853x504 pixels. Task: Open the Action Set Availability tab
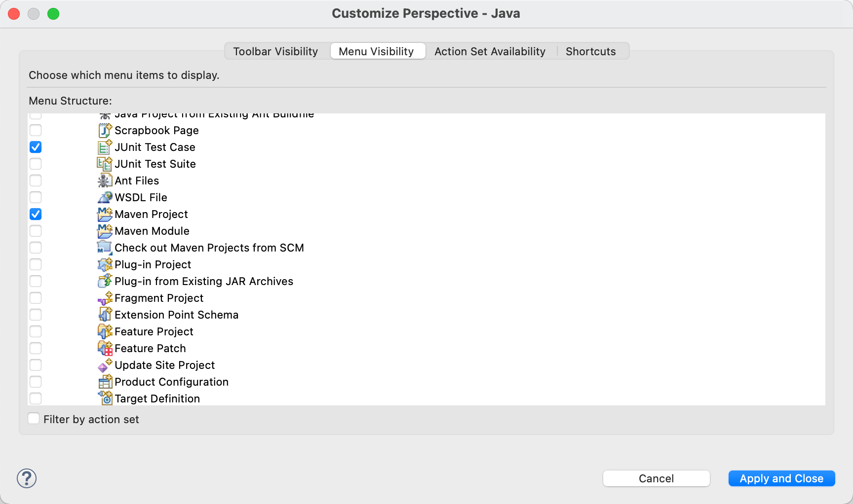point(490,51)
